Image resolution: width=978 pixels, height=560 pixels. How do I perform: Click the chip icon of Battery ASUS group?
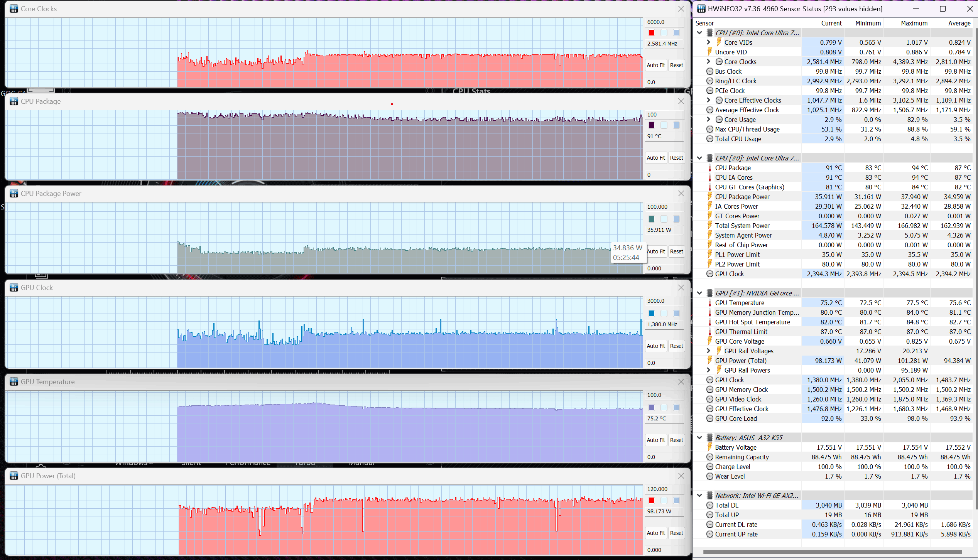click(x=709, y=438)
